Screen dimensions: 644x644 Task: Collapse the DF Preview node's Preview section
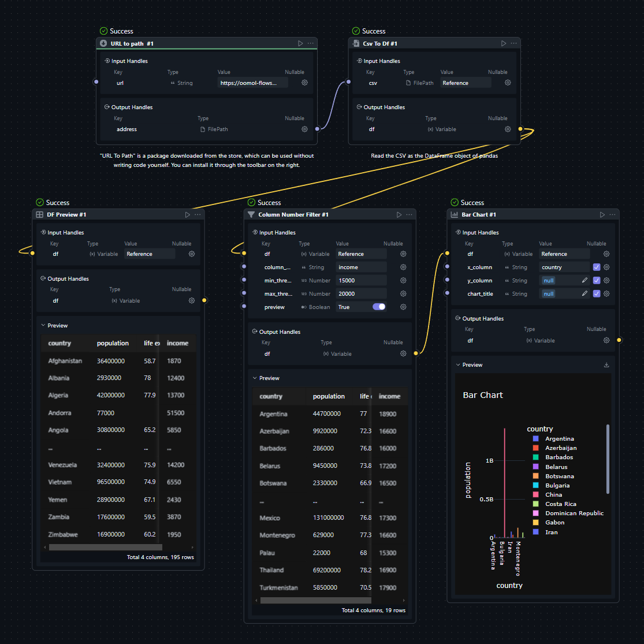tap(43, 326)
